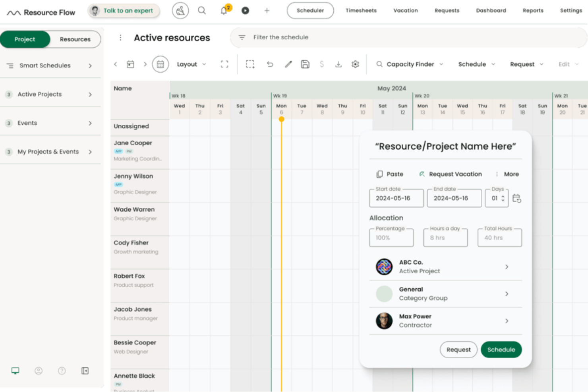This screenshot has width=588, height=392.
Task: Open the help question mark icon
Action: point(62,371)
